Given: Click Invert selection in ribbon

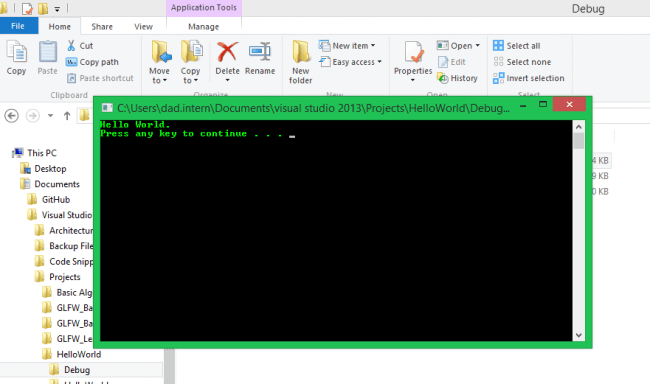Looking at the screenshot, I should tap(529, 78).
